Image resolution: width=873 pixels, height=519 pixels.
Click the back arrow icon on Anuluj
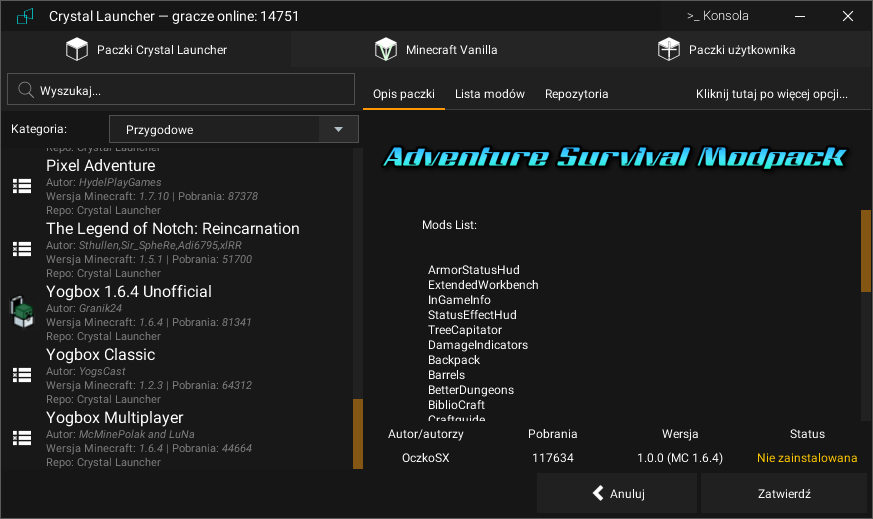point(598,493)
